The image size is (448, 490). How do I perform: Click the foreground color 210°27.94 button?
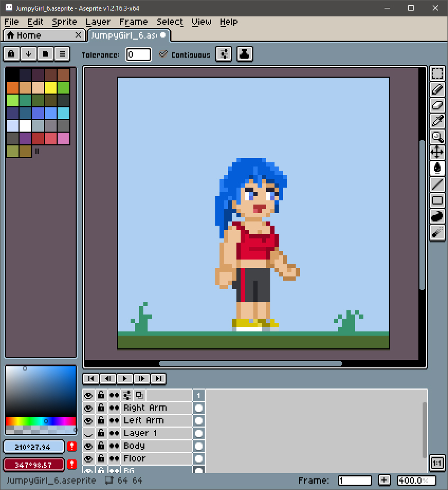pos(33,447)
